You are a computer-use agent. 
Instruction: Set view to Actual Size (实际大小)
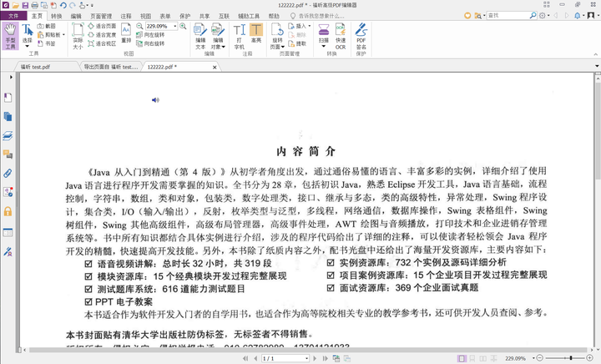click(78, 36)
